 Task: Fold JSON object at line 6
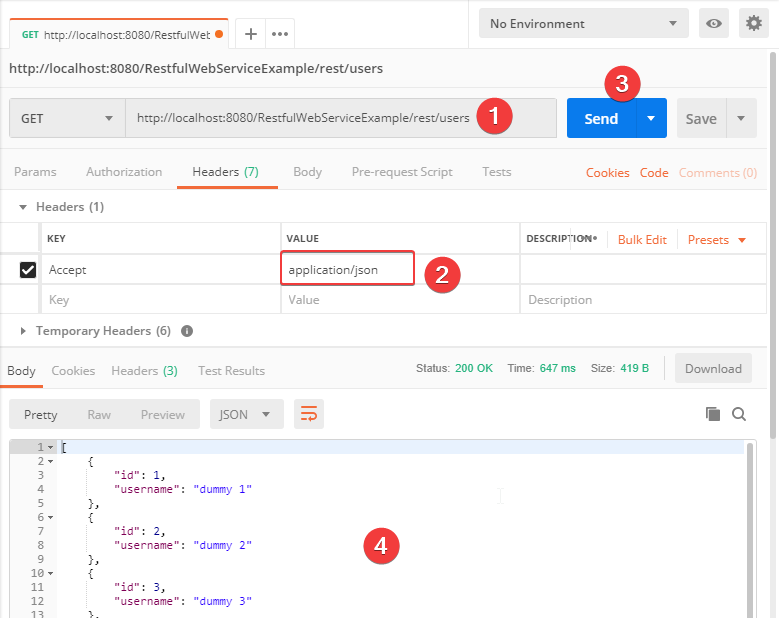click(x=50, y=517)
